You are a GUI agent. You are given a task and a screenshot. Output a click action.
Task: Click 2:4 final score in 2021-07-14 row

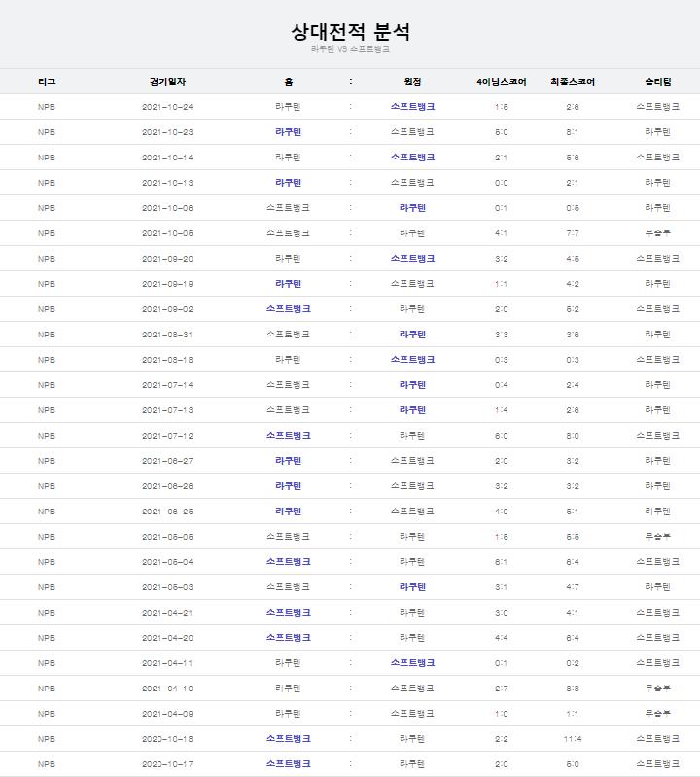573,385
